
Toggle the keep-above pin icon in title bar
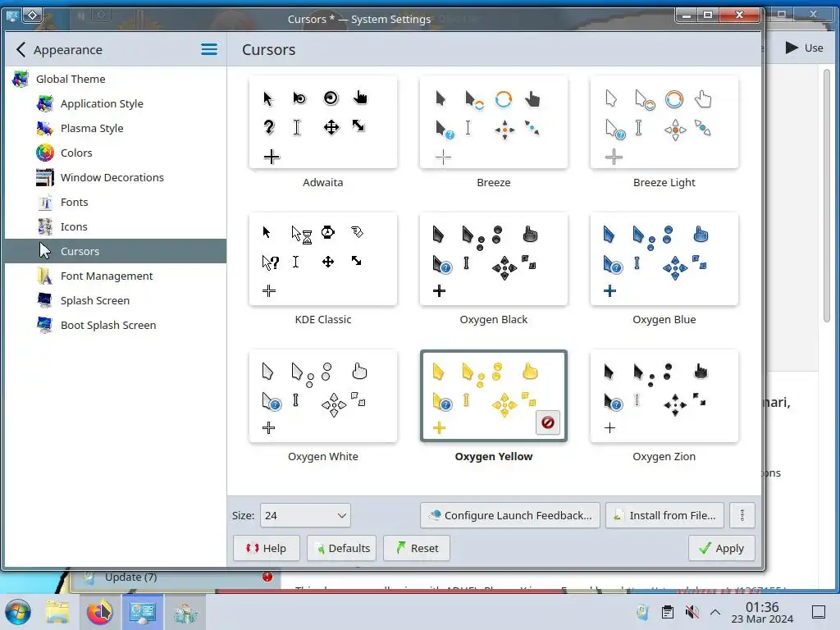click(x=33, y=15)
